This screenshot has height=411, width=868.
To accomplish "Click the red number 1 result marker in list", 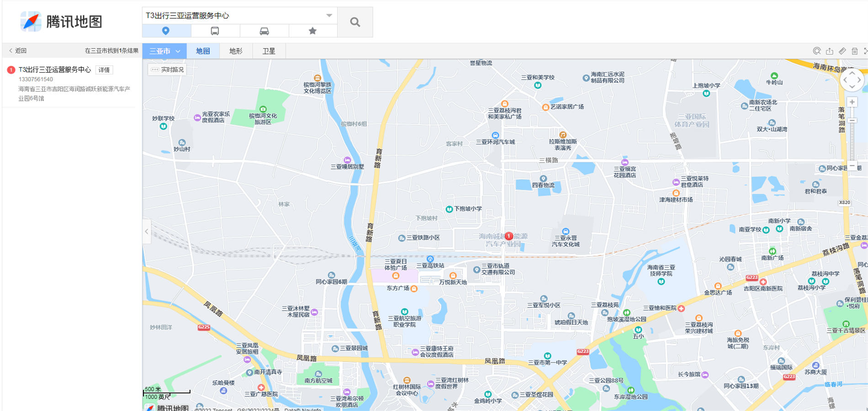I will coord(11,70).
